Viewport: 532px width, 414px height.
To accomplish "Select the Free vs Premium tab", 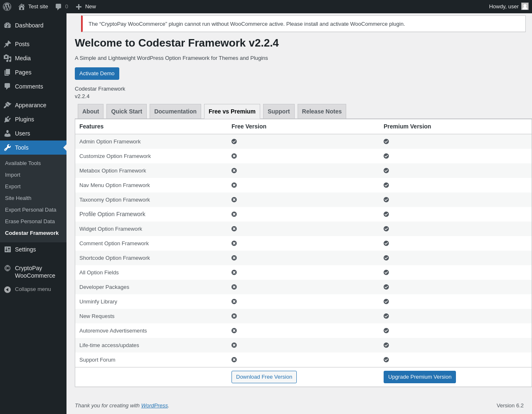I will [x=232, y=111].
